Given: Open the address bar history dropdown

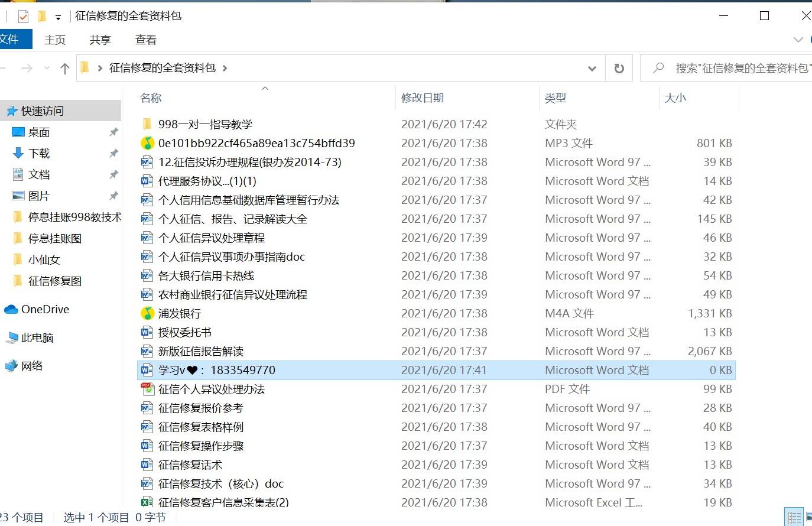Looking at the screenshot, I should 592,68.
